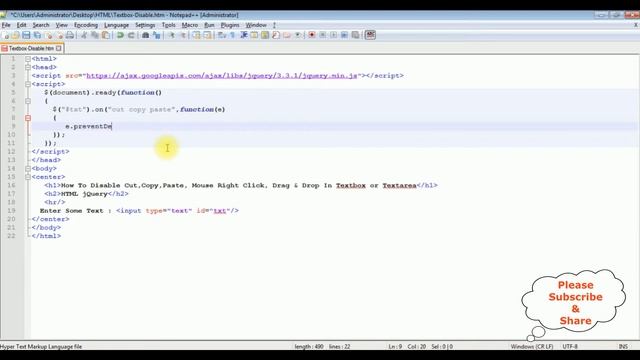Stop macro recording toolbar icon

click(322, 35)
